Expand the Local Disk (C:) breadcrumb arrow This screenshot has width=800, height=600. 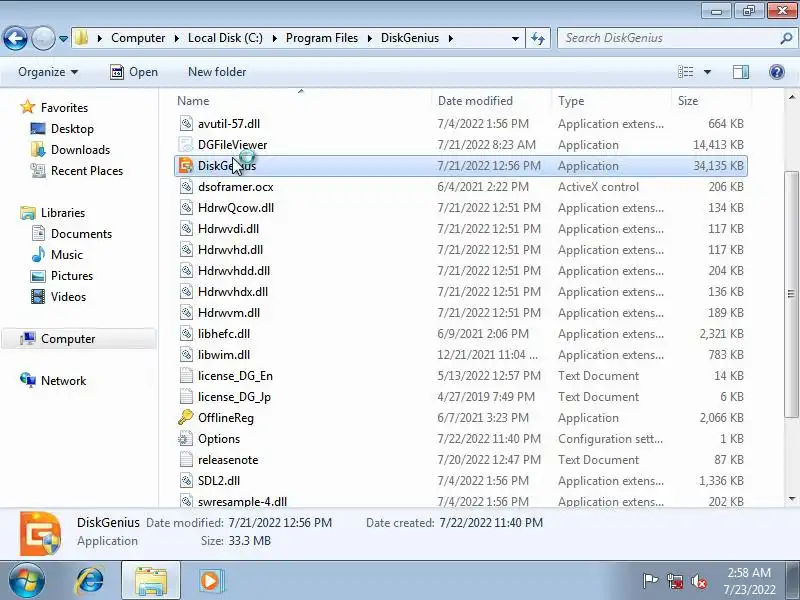click(274, 38)
